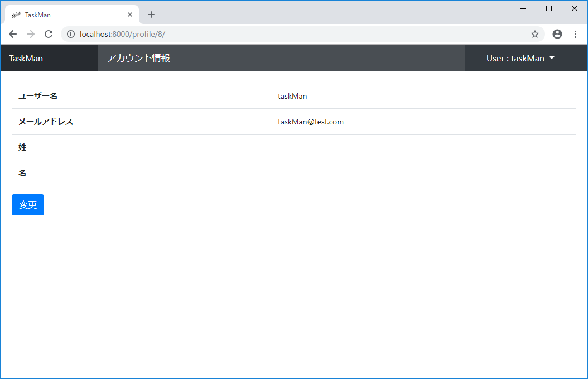
Task: Go back using the browser back arrow
Action: [x=13, y=34]
